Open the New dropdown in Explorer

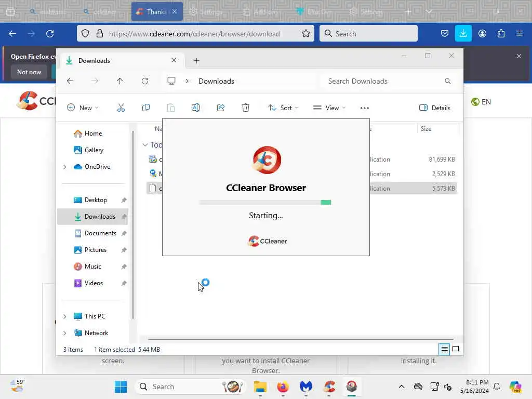(83, 108)
